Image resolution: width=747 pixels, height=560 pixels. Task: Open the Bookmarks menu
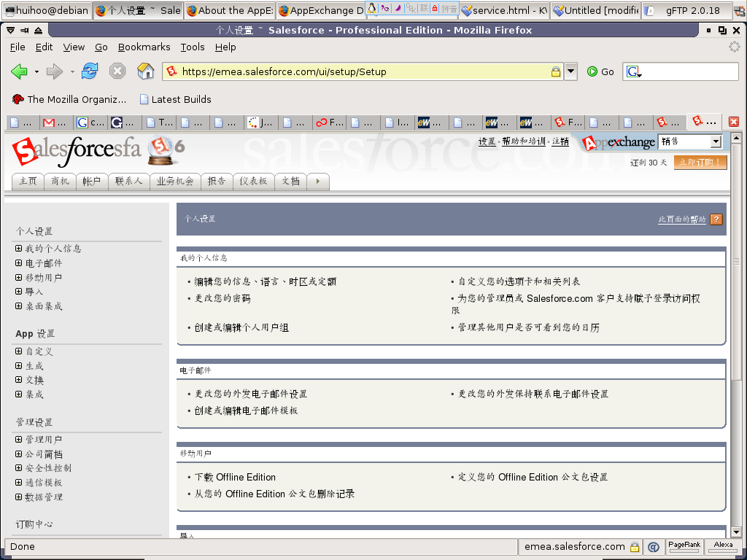(144, 47)
